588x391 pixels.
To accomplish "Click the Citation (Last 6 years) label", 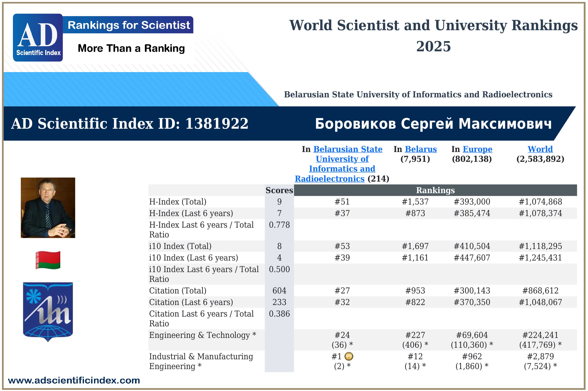I will point(191,302).
